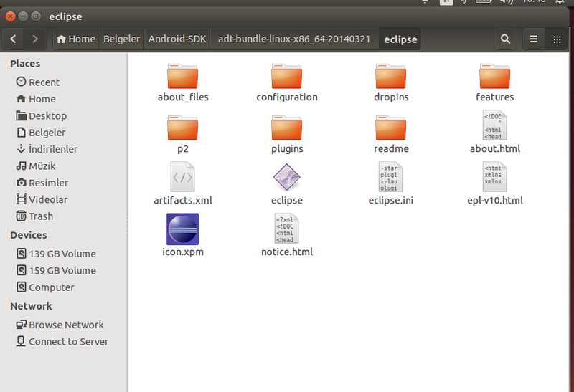
Task: Select the epl-v10.html file icon
Action: [x=494, y=177]
